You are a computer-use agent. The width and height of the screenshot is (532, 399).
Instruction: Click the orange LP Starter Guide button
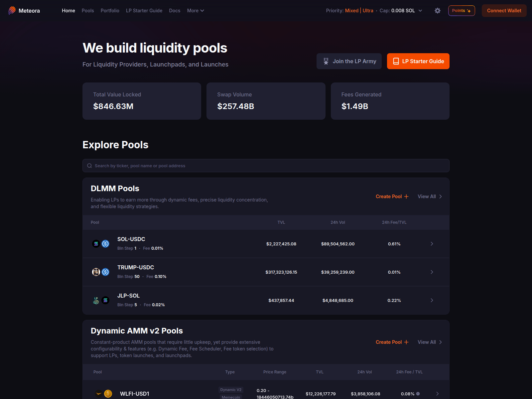(418, 61)
